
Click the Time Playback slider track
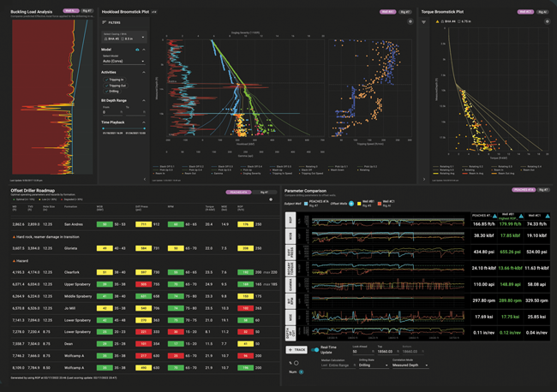(123, 128)
